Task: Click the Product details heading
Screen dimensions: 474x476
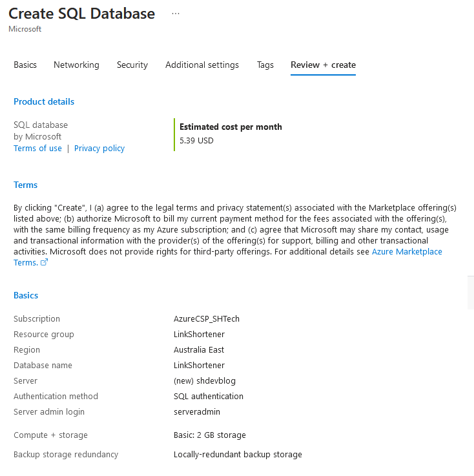Action: (44, 101)
